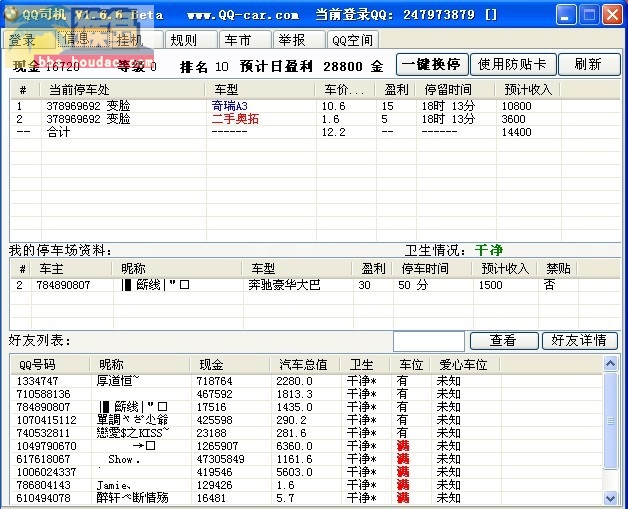The height and width of the screenshot is (509, 628).
Task: Select 奔驰豪华大巴 row in my lot
Action: [315, 285]
